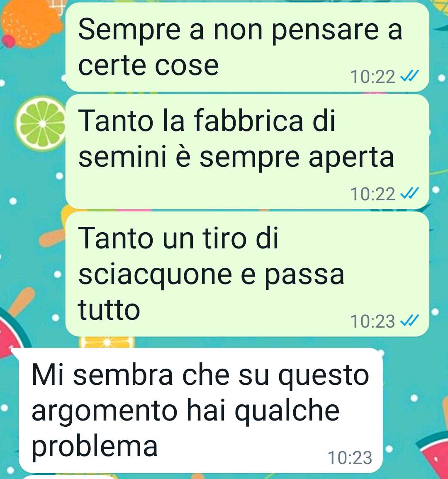Select the "Tanto la fabbrica di semini" message

point(247,152)
